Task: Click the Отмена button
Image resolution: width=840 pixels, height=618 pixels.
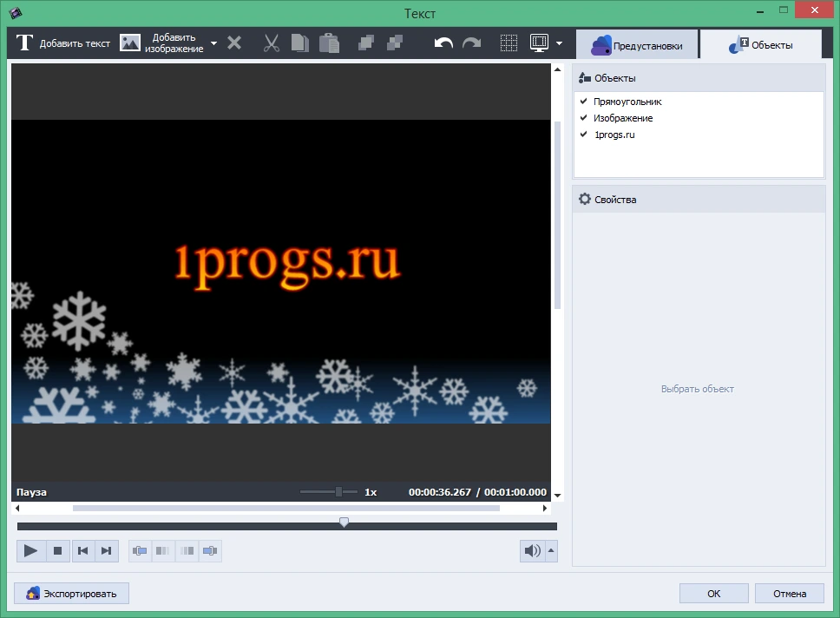Action: (x=790, y=594)
